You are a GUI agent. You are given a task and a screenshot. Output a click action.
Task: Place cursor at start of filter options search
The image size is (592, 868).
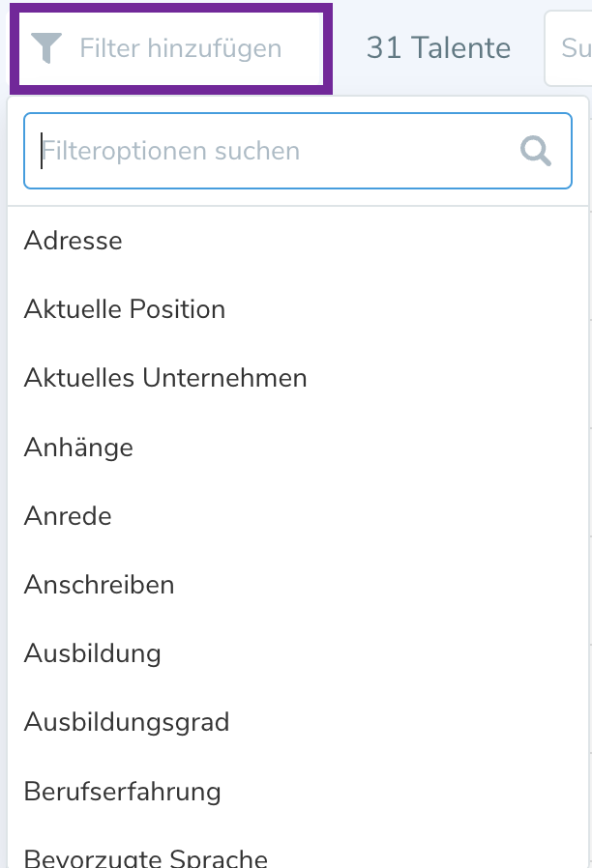[x=43, y=151]
